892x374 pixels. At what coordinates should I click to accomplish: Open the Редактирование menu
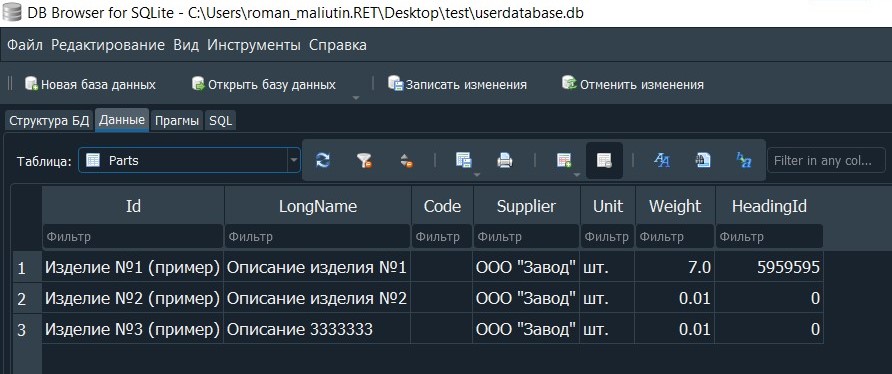(108, 45)
